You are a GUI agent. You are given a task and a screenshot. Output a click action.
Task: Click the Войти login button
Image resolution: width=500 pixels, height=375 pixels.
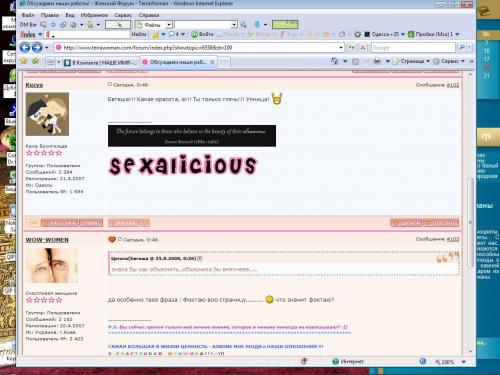tap(202, 34)
